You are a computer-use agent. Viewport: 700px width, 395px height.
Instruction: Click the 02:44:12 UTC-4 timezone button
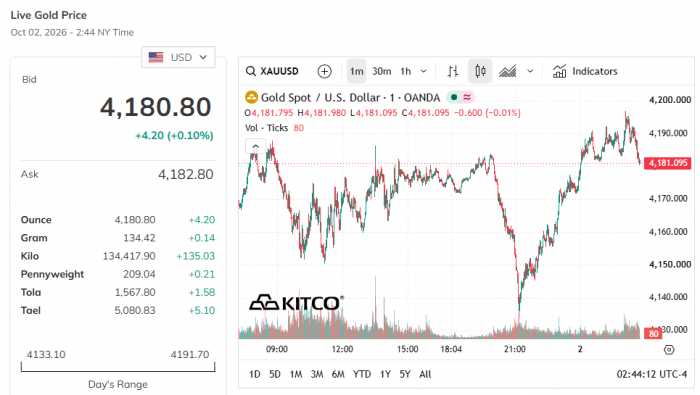click(x=651, y=374)
